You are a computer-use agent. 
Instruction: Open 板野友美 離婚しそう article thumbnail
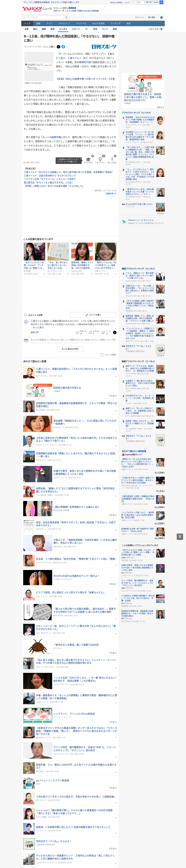tap(82, 252)
